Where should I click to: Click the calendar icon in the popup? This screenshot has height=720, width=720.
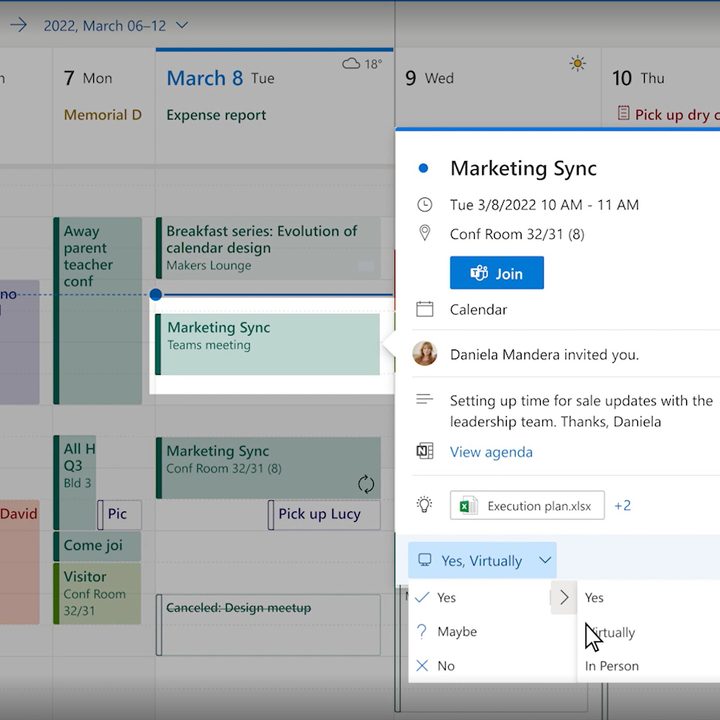pos(424,309)
